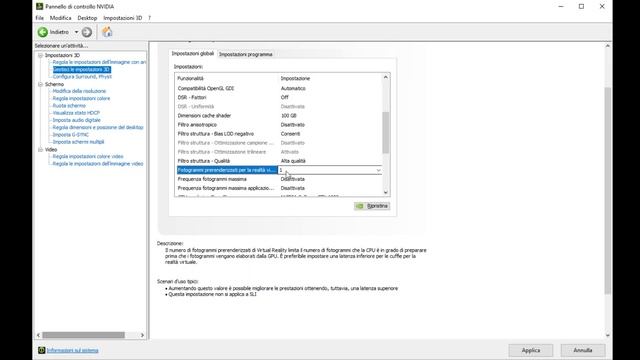Collapse the Video tree node
This screenshot has width=640, height=360.
[x=40, y=149]
